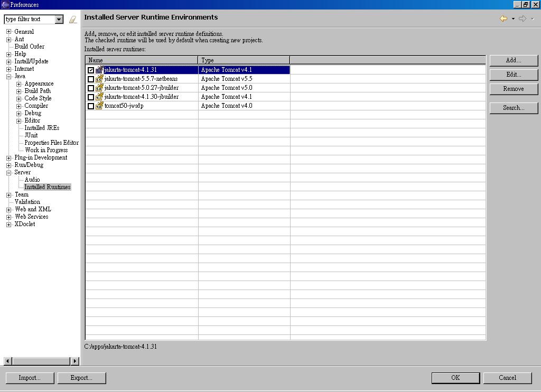Click the jakarta-tomcat-4.1.31 server icon

99,70
